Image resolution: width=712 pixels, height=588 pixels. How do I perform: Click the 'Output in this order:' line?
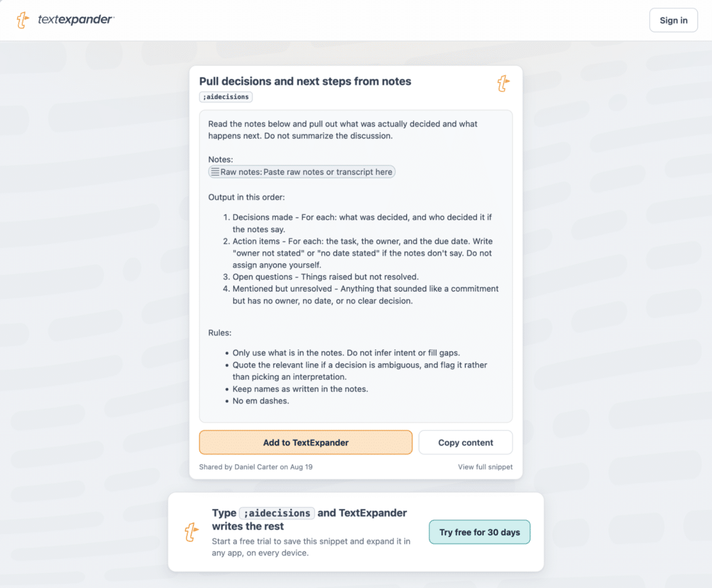pos(246,197)
